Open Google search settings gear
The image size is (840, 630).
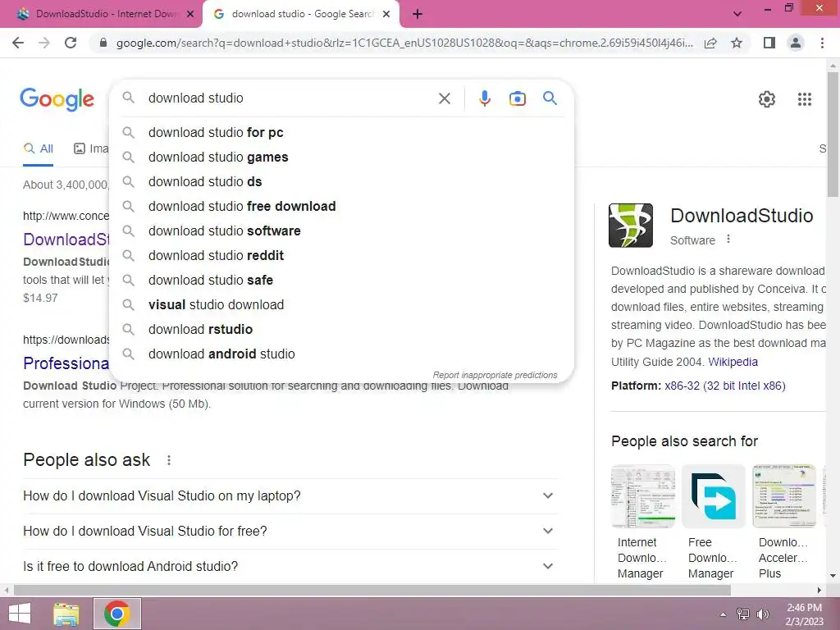(x=767, y=99)
